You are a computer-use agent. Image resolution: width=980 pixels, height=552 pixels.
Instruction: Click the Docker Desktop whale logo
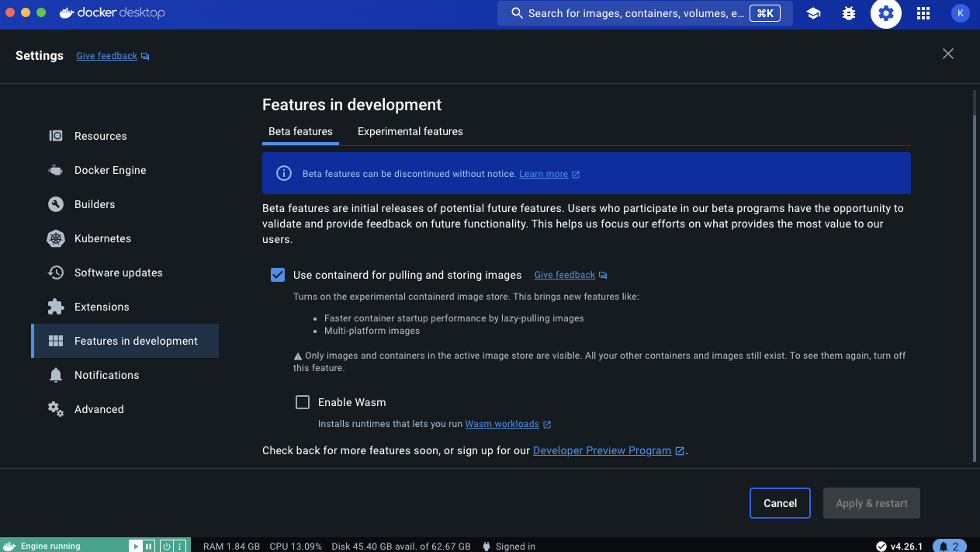(67, 13)
